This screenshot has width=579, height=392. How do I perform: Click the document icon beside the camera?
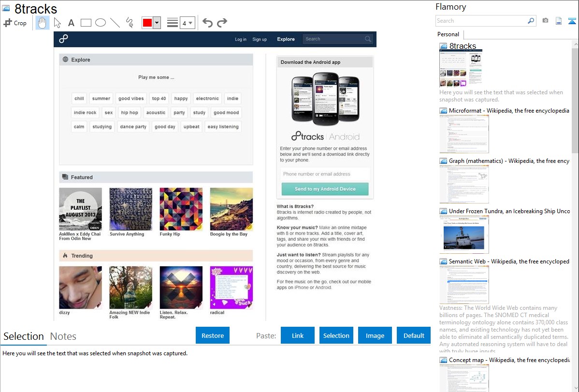click(559, 21)
